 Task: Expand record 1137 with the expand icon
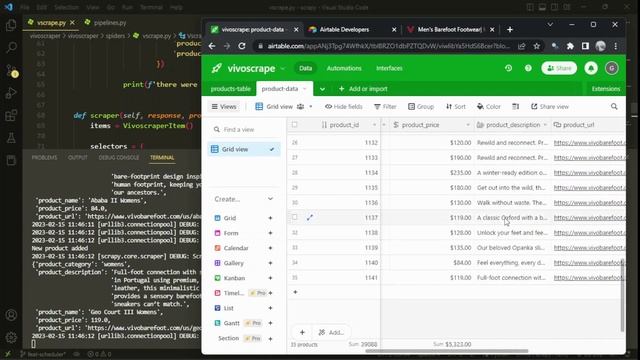[310, 218]
